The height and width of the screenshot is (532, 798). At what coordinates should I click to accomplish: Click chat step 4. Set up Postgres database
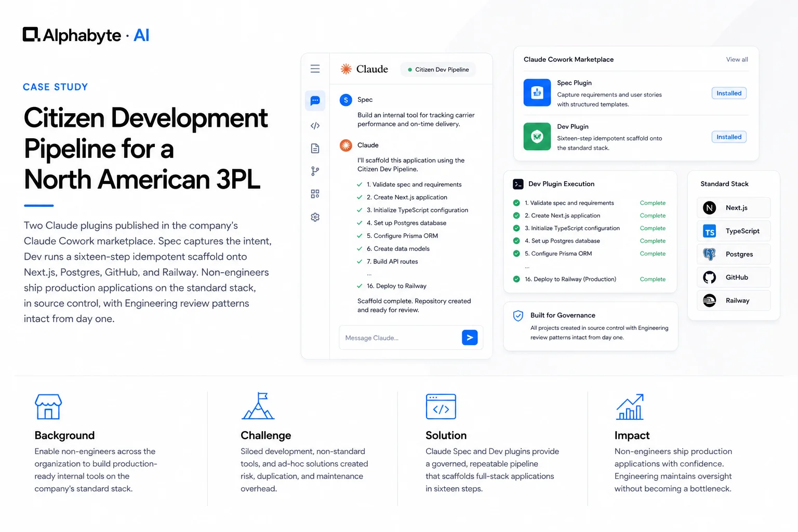coord(406,223)
